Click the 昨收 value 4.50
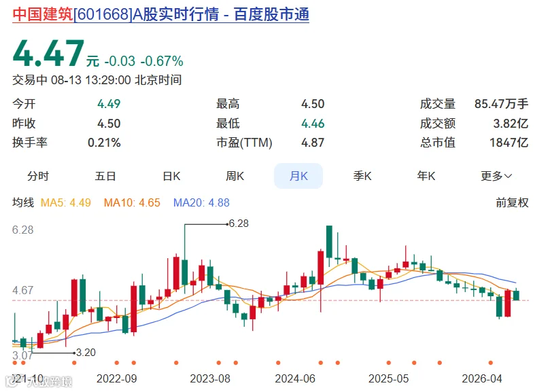 click(x=109, y=124)
